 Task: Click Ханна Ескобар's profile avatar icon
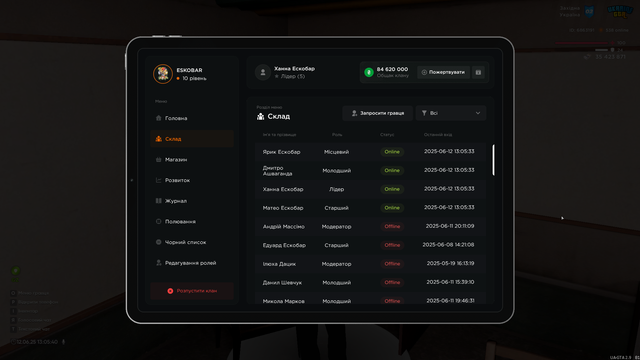pyautogui.click(x=263, y=72)
